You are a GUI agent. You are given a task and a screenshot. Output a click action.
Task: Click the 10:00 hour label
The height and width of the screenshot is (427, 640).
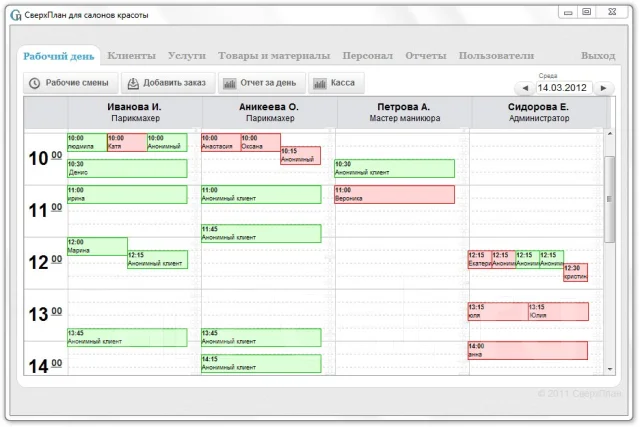coord(45,158)
